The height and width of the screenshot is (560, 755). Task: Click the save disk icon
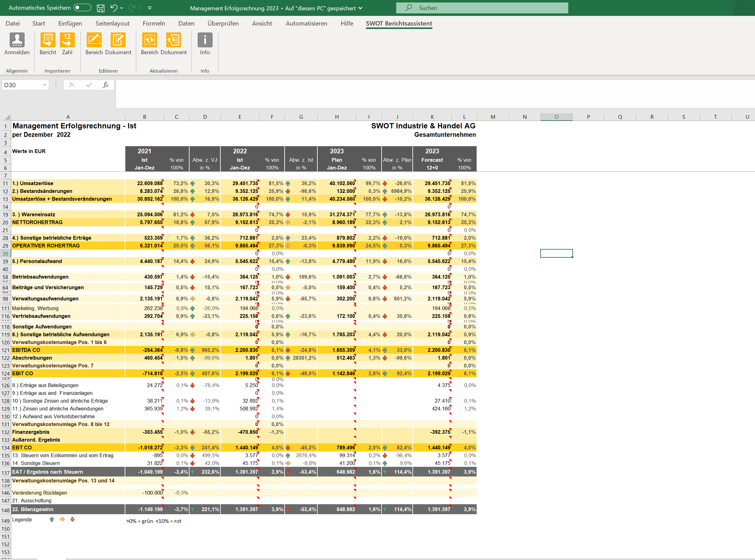click(101, 8)
